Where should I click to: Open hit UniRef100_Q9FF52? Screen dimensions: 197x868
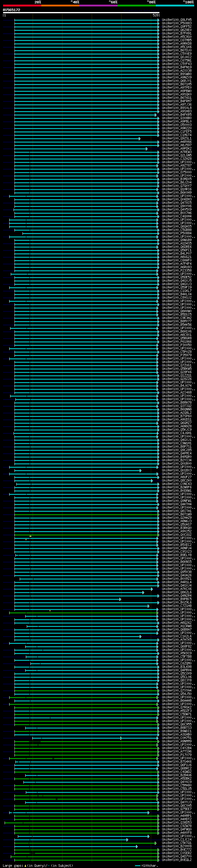point(177,26)
